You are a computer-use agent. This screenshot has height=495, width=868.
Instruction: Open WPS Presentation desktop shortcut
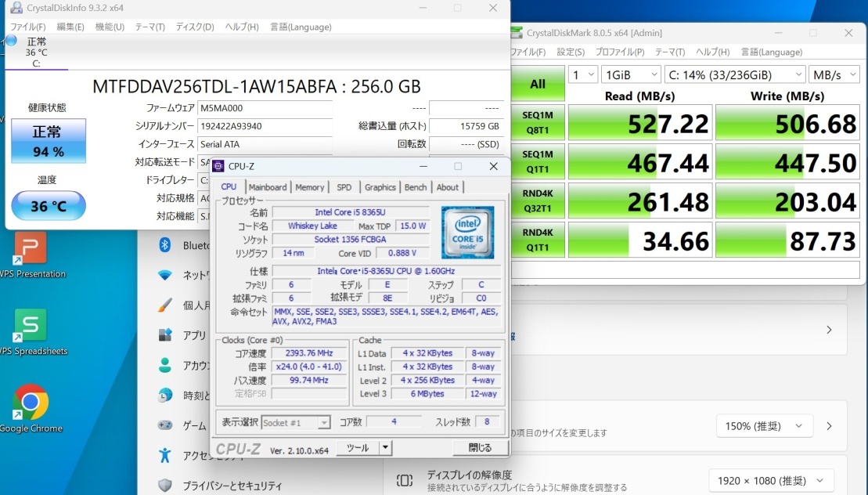click(30, 254)
